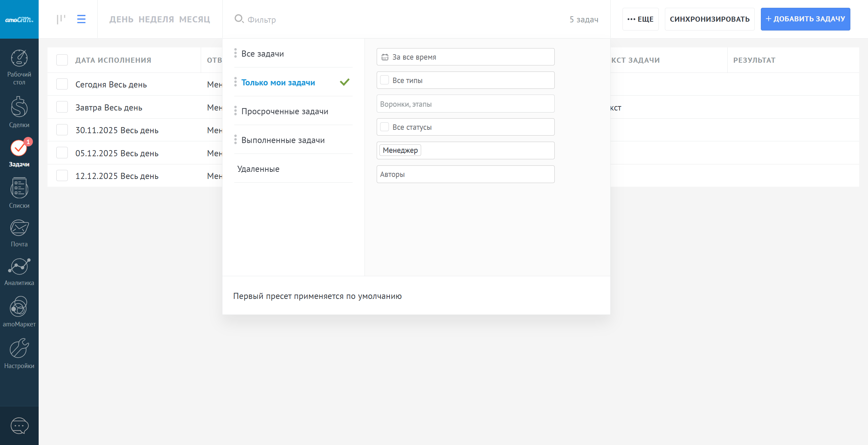Go to the Сделки section icon
The width and height of the screenshot is (868, 445).
[x=19, y=107]
